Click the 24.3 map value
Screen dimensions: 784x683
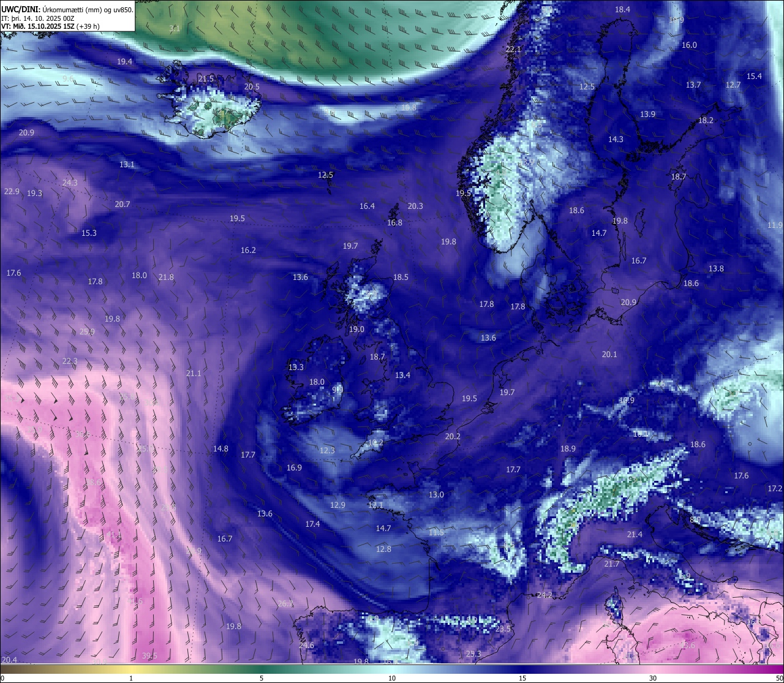click(x=70, y=183)
